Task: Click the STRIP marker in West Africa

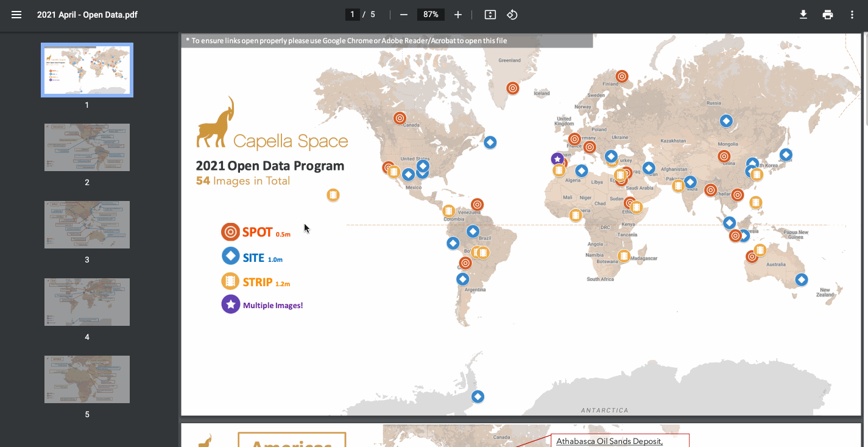Action: point(576,215)
